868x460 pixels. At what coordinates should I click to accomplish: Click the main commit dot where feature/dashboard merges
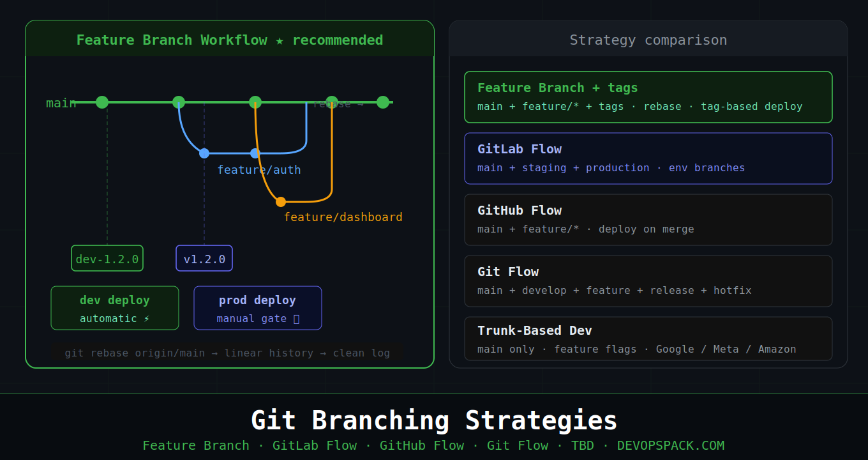coord(332,102)
